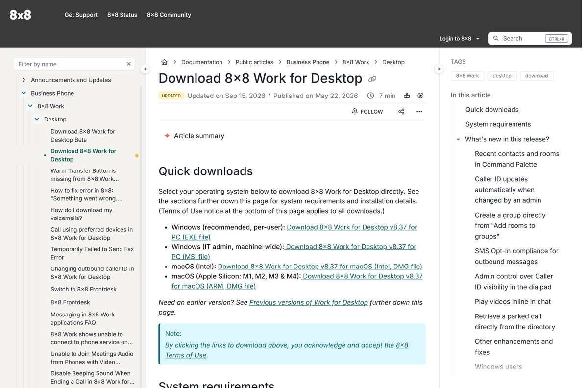The height and width of the screenshot is (388, 588).
Task: Open 8x8 Status in top navigation
Action: [x=122, y=15]
